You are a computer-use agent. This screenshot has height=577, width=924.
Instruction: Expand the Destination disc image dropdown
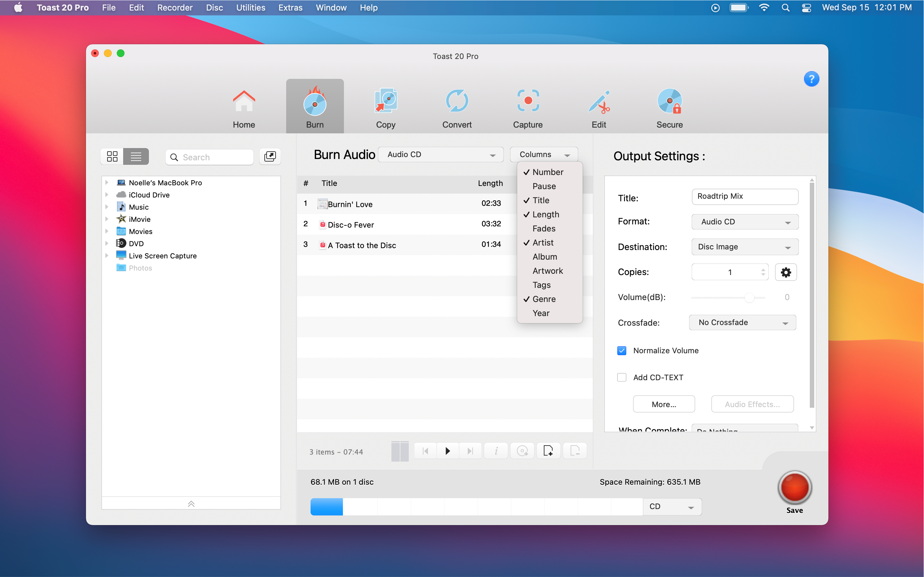pos(742,247)
